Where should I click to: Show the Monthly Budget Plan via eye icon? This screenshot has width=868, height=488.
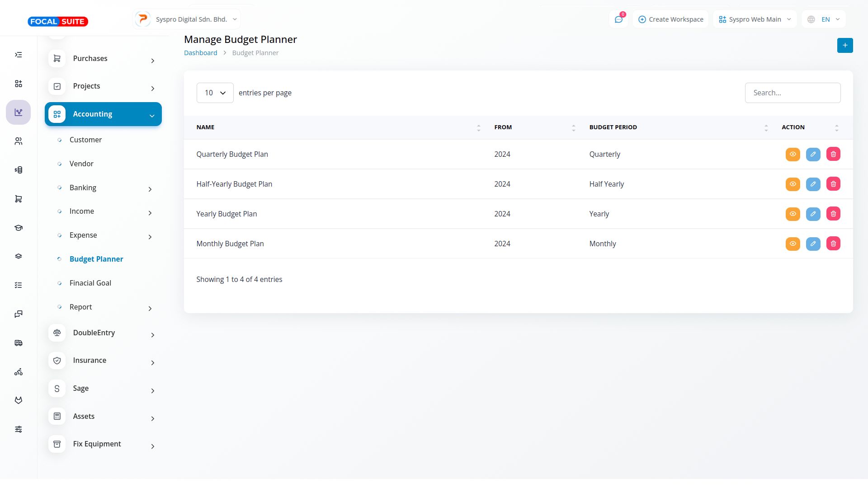click(793, 244)
